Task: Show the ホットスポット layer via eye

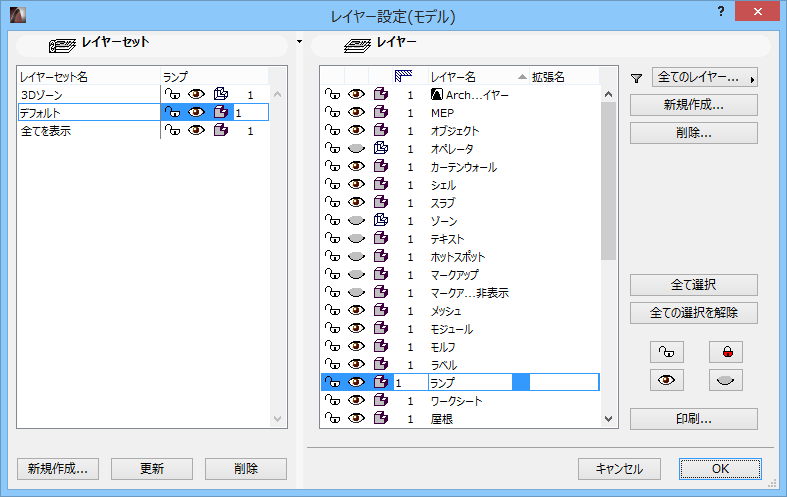Action: point(356,257)
